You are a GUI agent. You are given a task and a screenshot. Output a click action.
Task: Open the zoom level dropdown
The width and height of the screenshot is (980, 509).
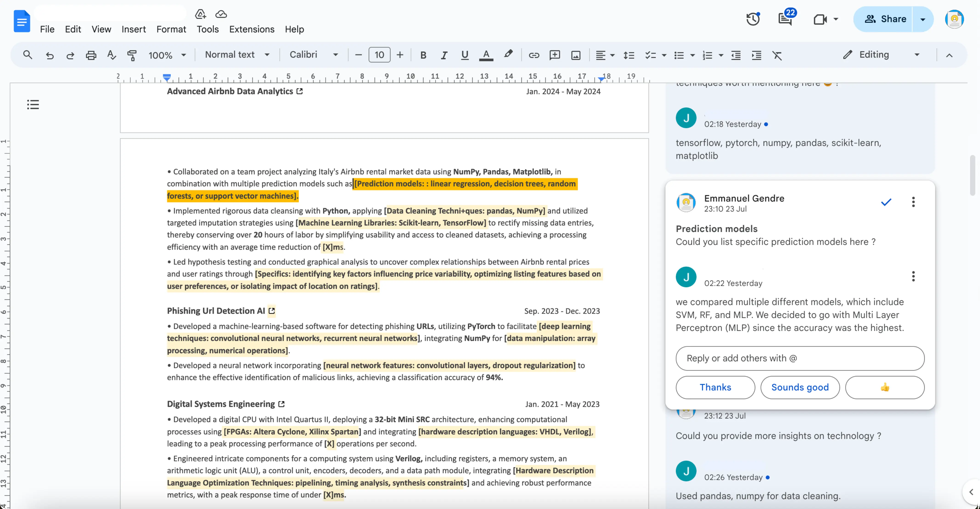click(x=167, y=55)
